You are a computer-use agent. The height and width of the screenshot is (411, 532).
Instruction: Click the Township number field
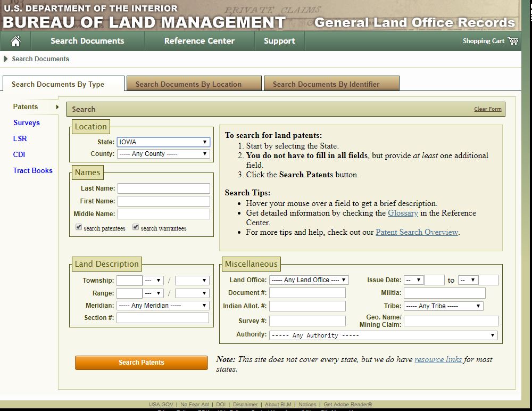(130, 281)
